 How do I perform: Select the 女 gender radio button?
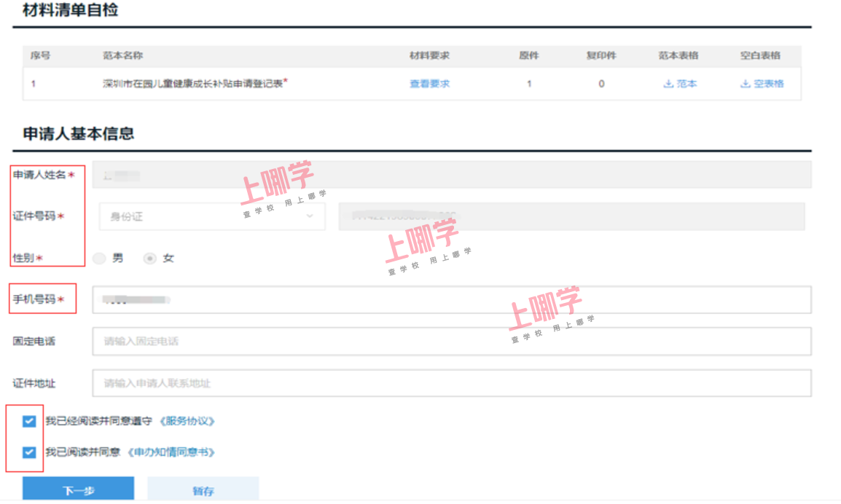pyautogui.click(x=150, y=259)
